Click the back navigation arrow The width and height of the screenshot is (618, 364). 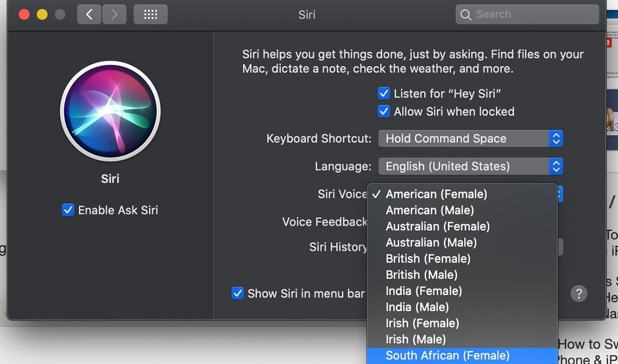coord(89,14)
